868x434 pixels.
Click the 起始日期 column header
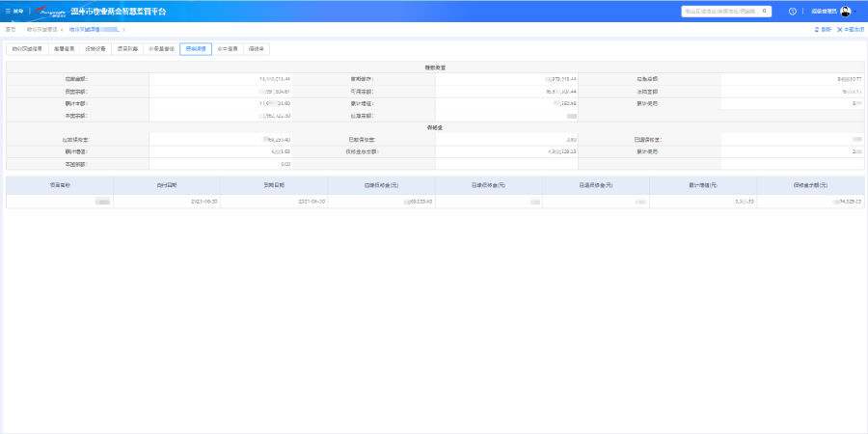click(x=166, y=184)
